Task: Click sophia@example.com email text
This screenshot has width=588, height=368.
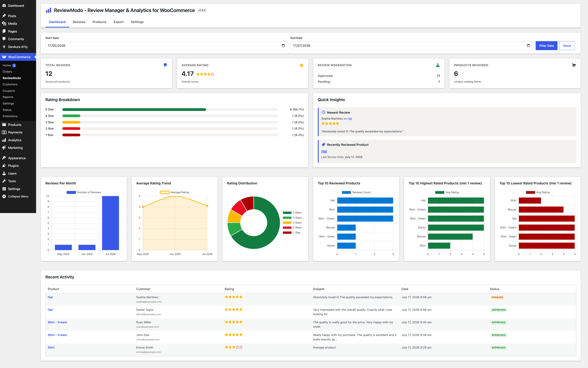Action: (149, 302)
